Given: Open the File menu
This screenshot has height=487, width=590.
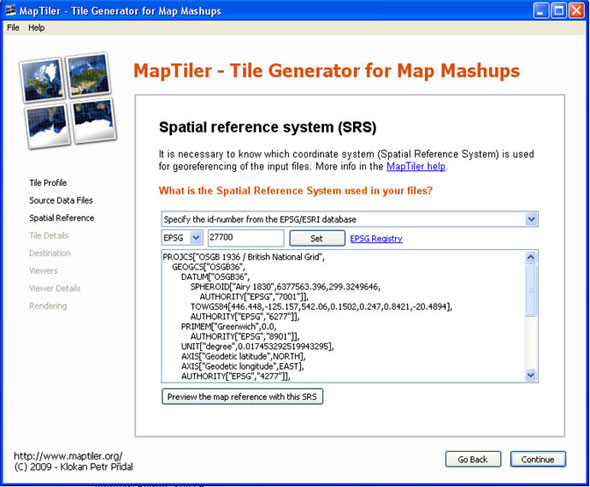Looking at the screenshot, I should (x=13, y=28).
